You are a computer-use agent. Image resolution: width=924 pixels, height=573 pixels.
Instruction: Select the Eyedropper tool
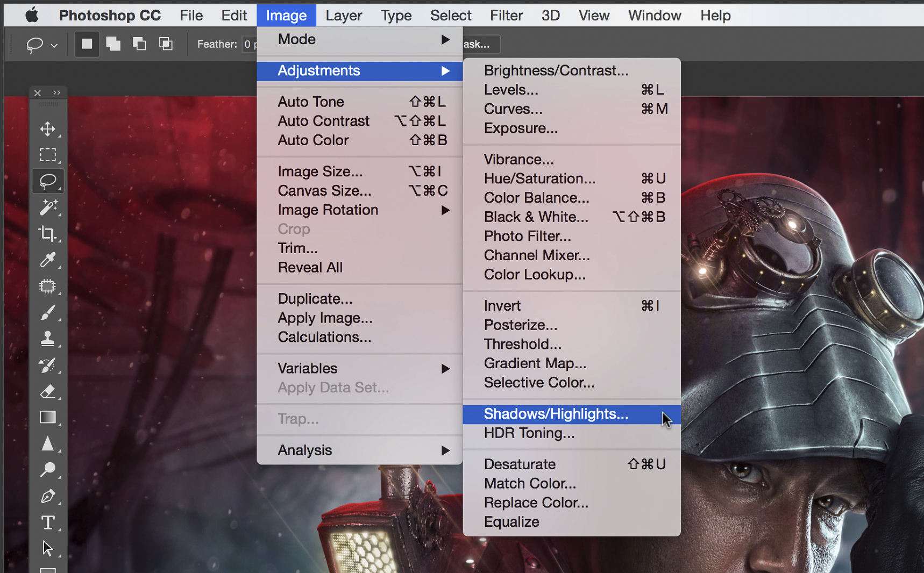point(48,260)
